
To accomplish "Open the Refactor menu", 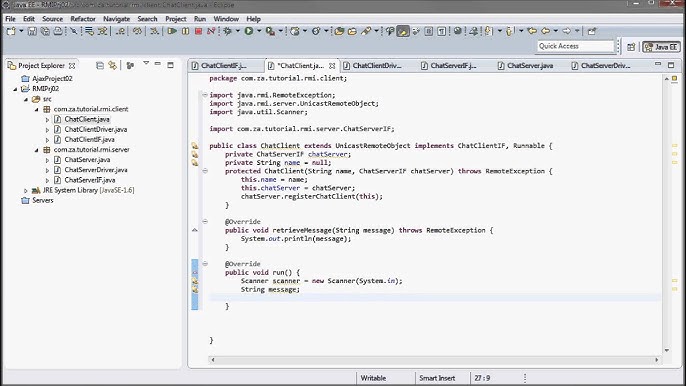I will coord(83,19).
